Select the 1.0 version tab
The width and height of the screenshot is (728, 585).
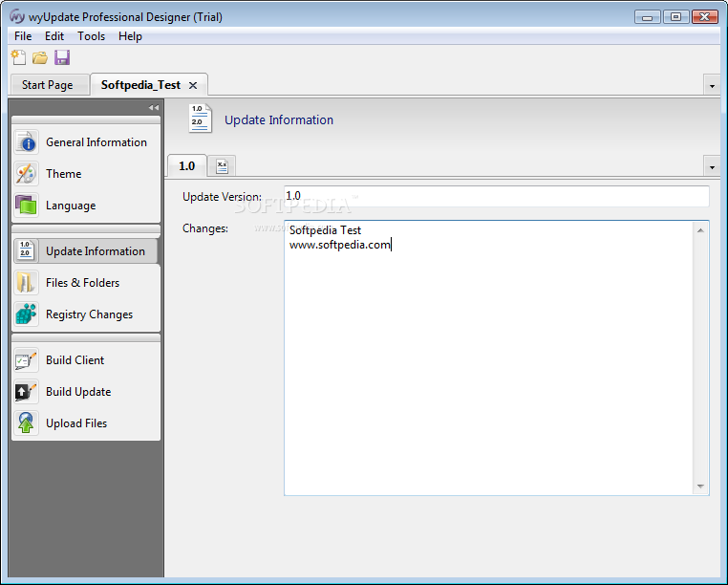(x=186, y=166)
